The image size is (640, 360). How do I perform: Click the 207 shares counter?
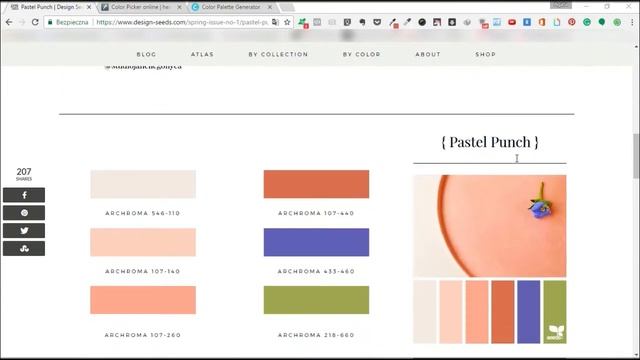pyautogui.click(x=24, y=174)
